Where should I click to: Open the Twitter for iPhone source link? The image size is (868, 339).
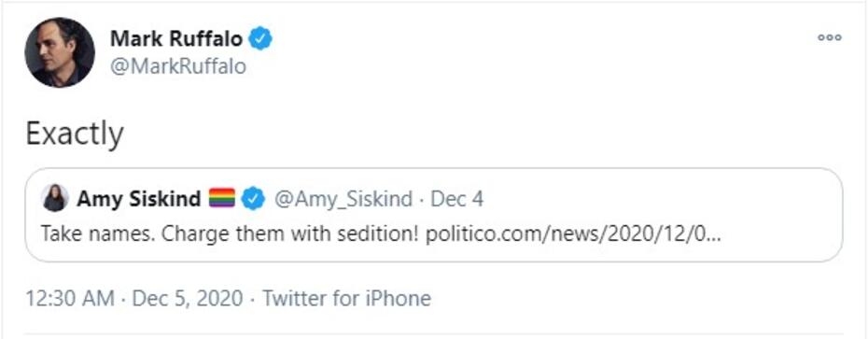point(346,299)
